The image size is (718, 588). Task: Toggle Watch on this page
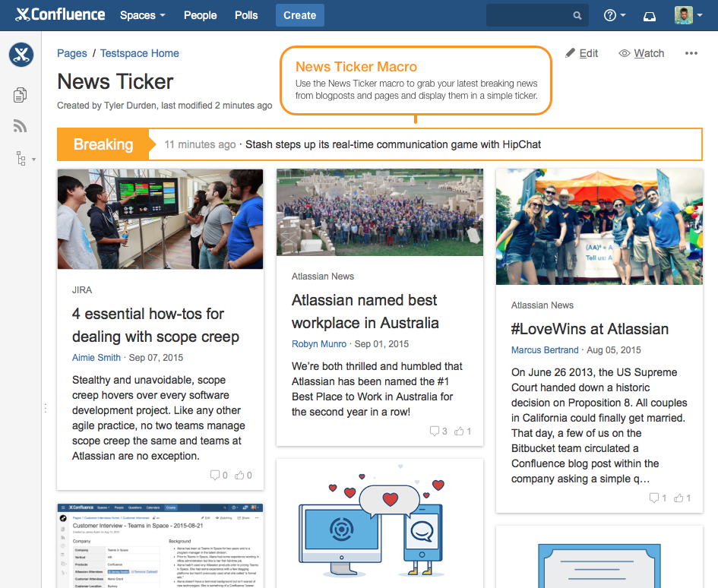click(x=641, y=53)
